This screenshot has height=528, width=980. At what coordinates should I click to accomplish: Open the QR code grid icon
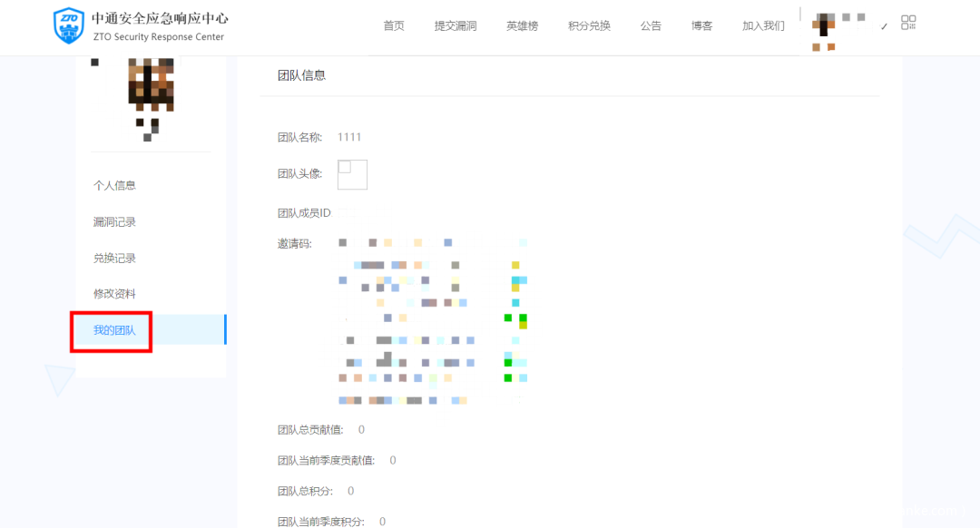click(908, 23)
